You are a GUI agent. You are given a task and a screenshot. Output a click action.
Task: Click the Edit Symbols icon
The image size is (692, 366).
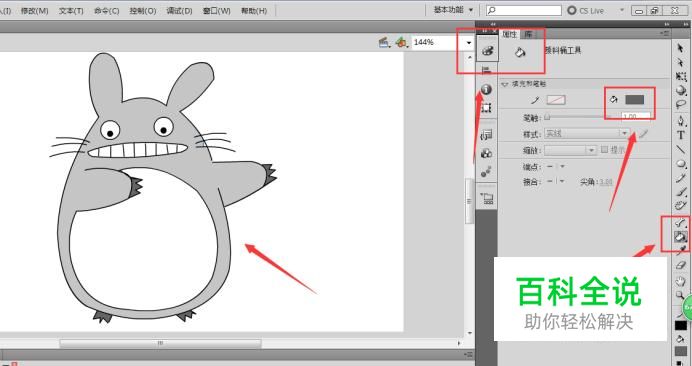pyautogui.click(x=401, y=42)
